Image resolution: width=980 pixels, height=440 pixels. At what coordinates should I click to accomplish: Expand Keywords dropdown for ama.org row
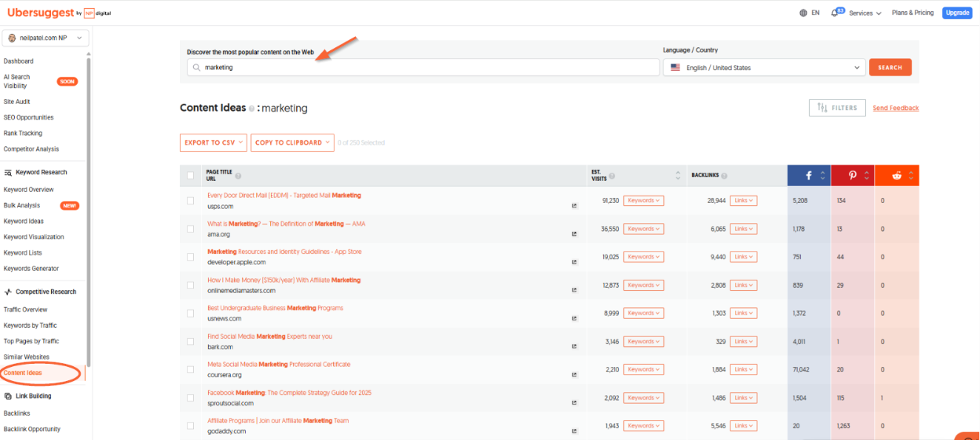644,229
